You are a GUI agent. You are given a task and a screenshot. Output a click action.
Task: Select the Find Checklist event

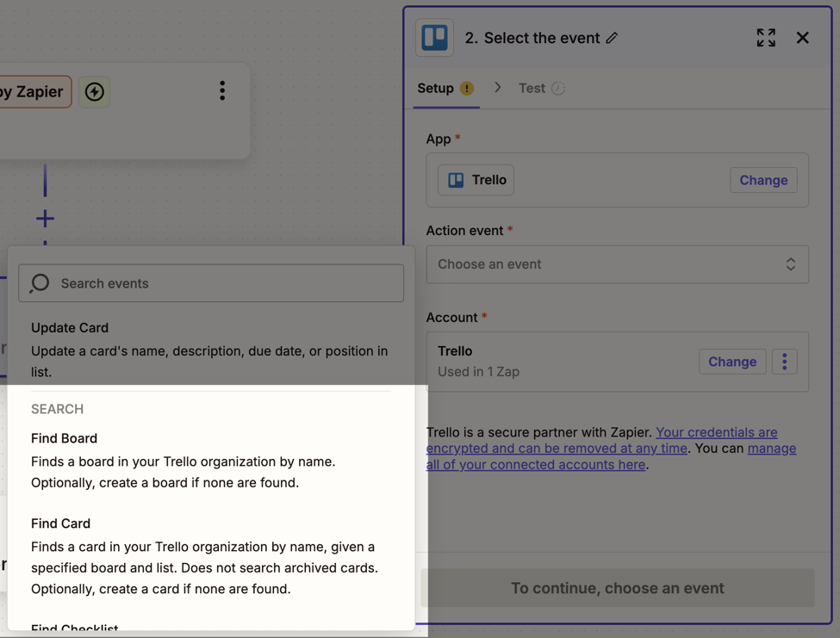(x=74, y=628)
